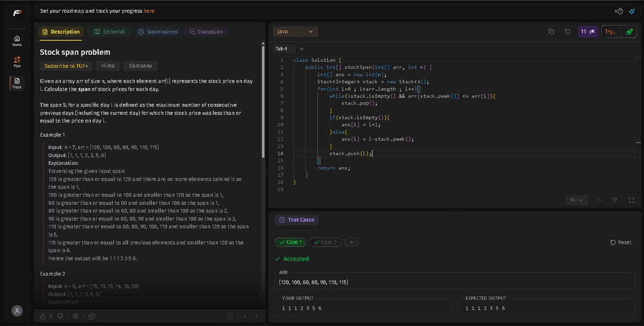
Task: Open the Company tag button
Action: click(x=141, y=65)
